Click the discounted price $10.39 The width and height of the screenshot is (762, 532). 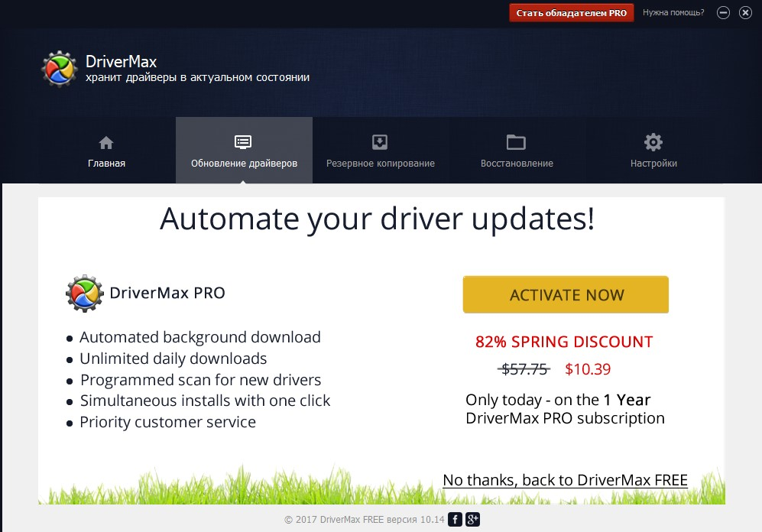coord(588,369)
